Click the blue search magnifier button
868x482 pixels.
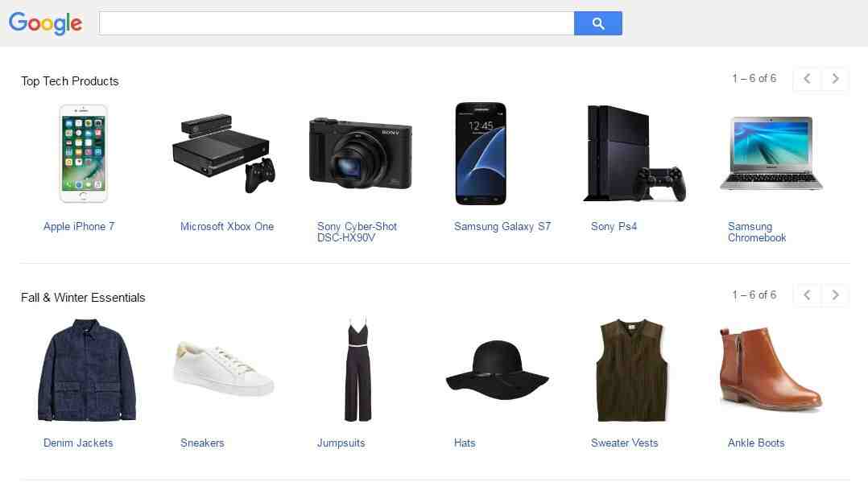[597, 23]
